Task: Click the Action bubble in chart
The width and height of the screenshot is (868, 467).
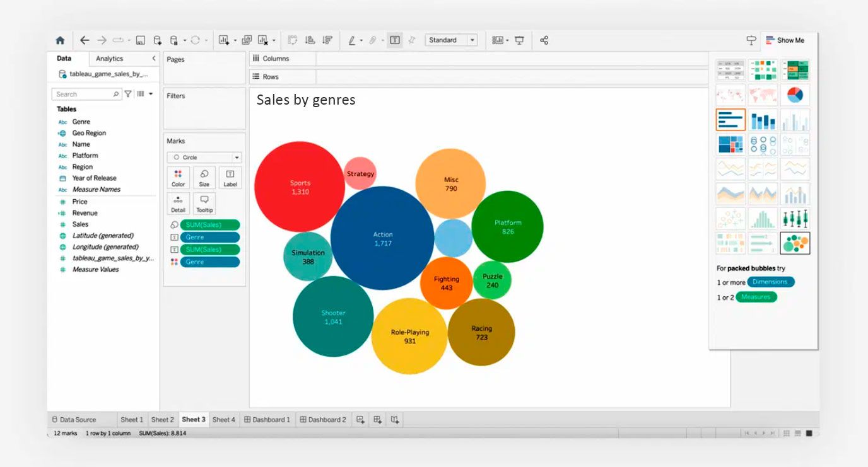Action: coord(382,238)
